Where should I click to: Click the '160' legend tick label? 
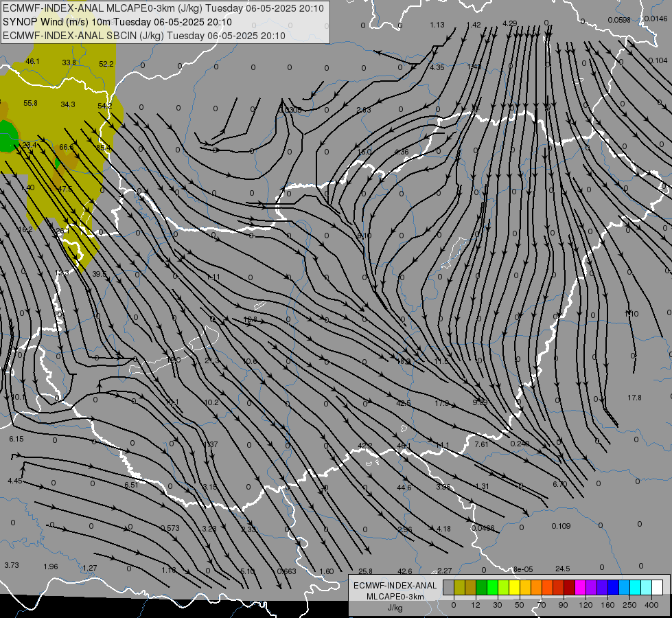pyautogui.click(x=607, y=605)
